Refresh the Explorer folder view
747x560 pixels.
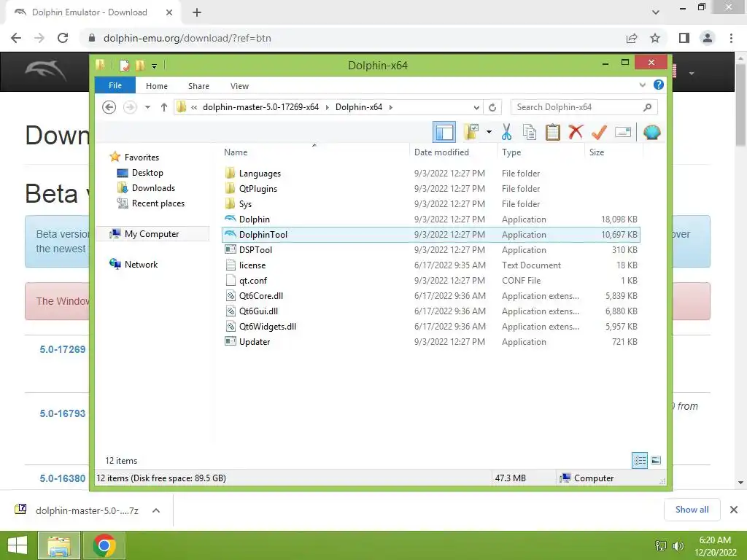pos(492,108)
